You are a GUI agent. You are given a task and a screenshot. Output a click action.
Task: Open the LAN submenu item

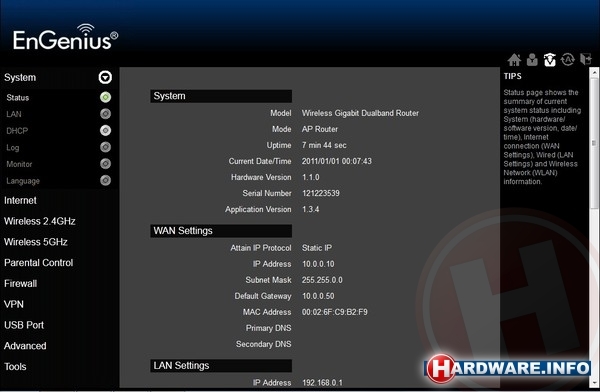14,114
